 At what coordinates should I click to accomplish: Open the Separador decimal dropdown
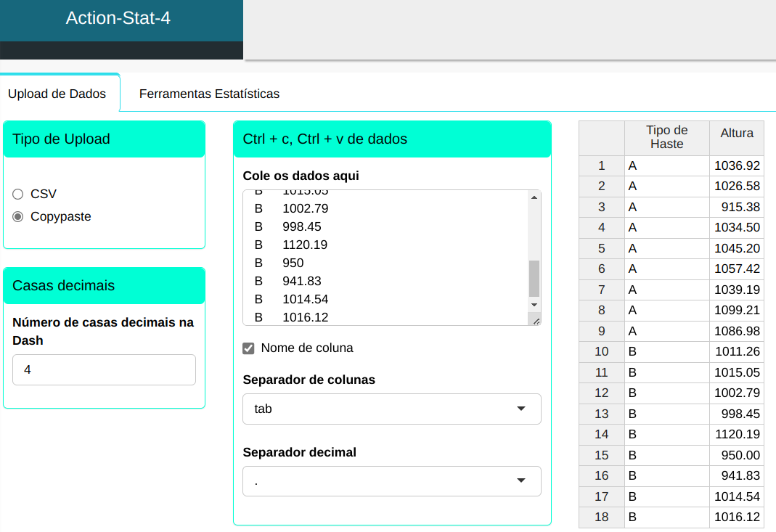391,481
